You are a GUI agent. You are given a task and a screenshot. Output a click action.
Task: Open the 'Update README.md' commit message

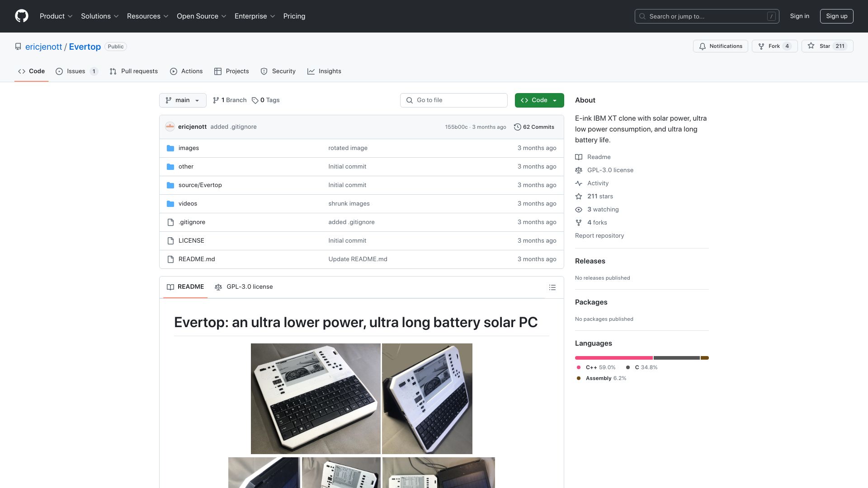click(358, 259)
